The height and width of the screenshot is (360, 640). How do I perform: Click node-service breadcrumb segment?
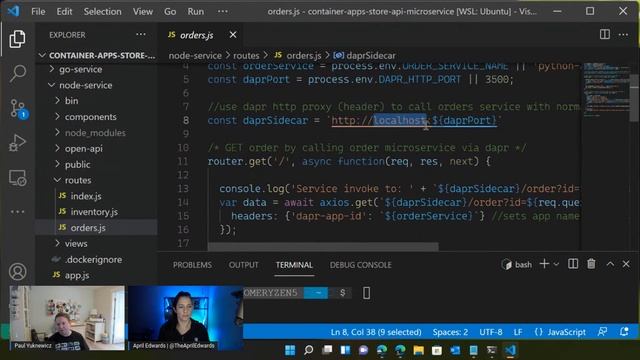pyautogui.click(x=195, y=56)
